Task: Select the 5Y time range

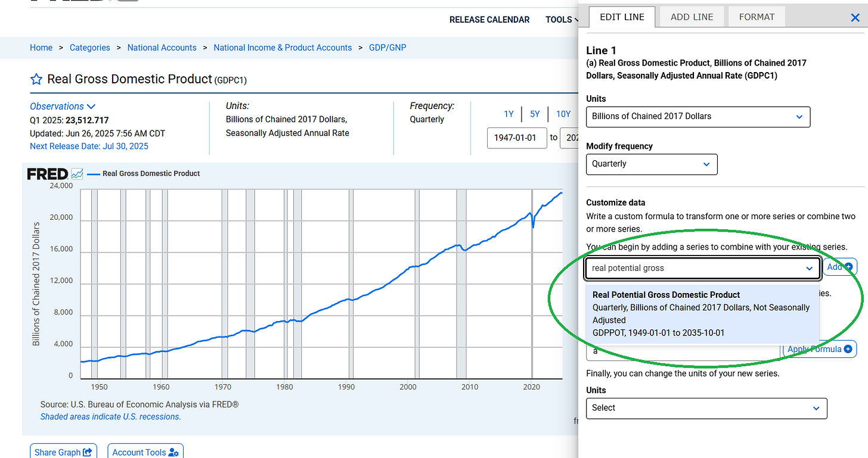Action: (535, 114)
